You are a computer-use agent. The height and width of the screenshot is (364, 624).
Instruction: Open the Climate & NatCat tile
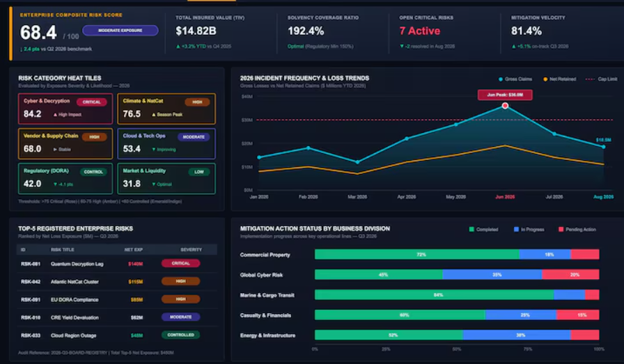click(x=166, y=109)
